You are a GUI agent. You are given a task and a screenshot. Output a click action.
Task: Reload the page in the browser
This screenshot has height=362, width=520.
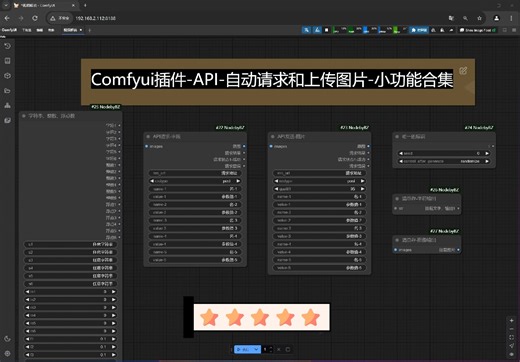35,18
